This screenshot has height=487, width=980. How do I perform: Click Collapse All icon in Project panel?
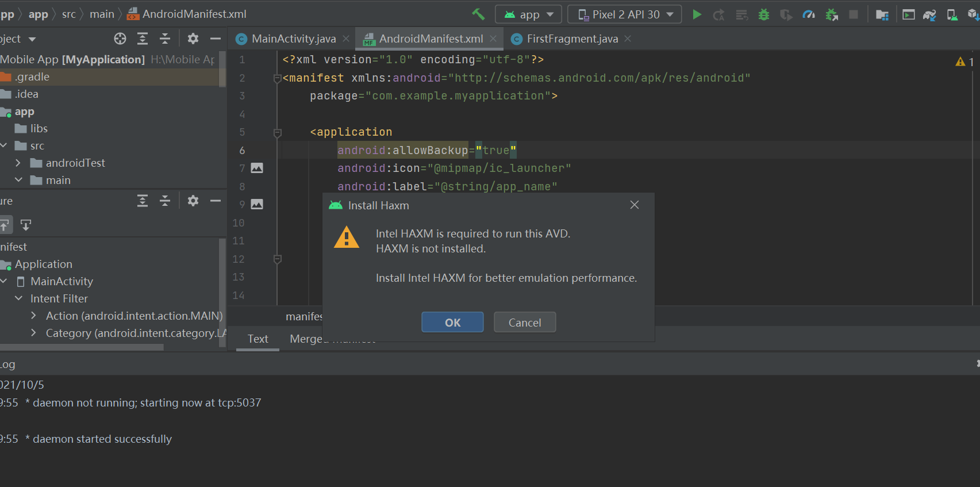click(x=165, y=39)
